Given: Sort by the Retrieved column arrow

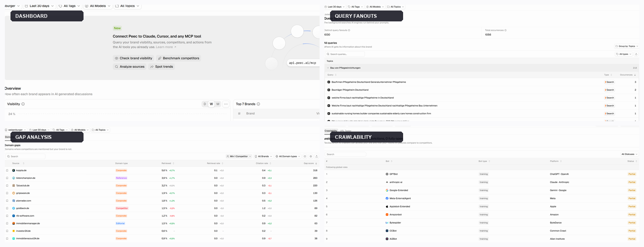Looking at the screenshot, I should [174, 163].
